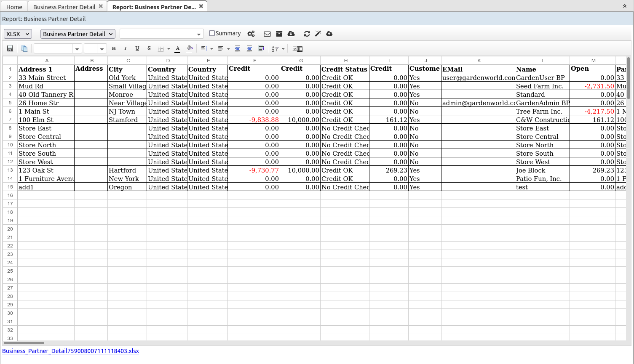Apply bold formatting

(x=114, y=49)
